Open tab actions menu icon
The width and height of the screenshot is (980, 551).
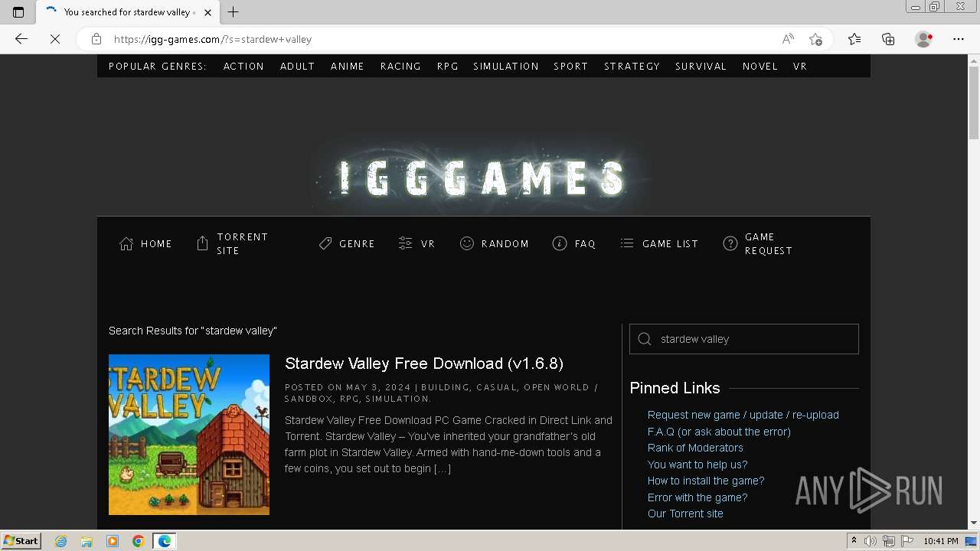[18, 12]
